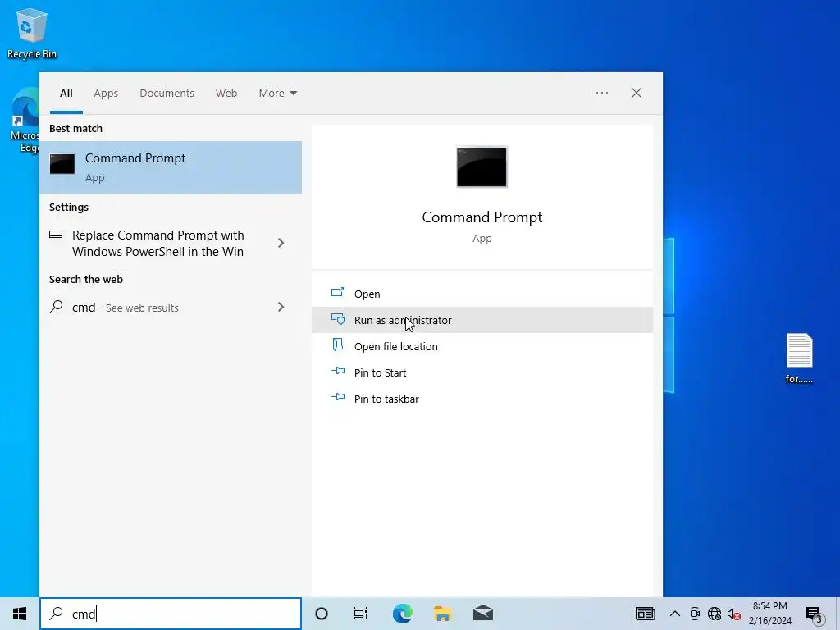Expand arrow beside Replace Command Prompt setting
840x630 pixels.
[x=281, y=243]
